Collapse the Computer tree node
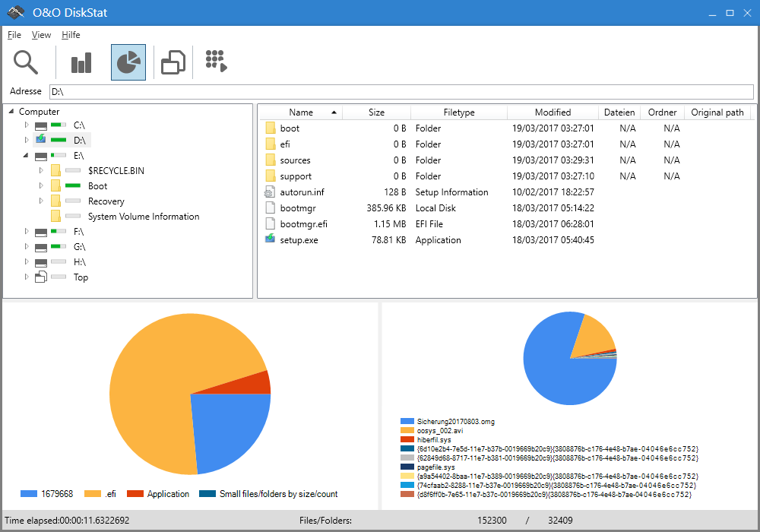The width and height of the screenshot is (760, 532). 11,112
